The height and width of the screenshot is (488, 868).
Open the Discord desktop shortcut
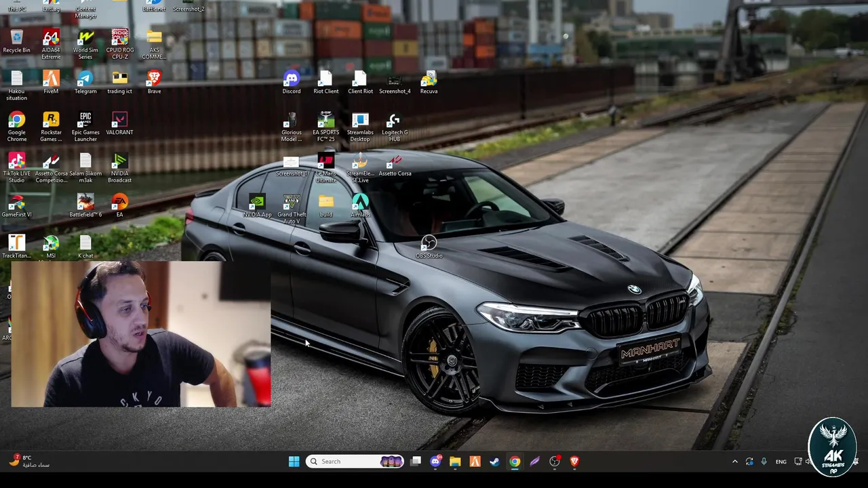tap(292, 82)
